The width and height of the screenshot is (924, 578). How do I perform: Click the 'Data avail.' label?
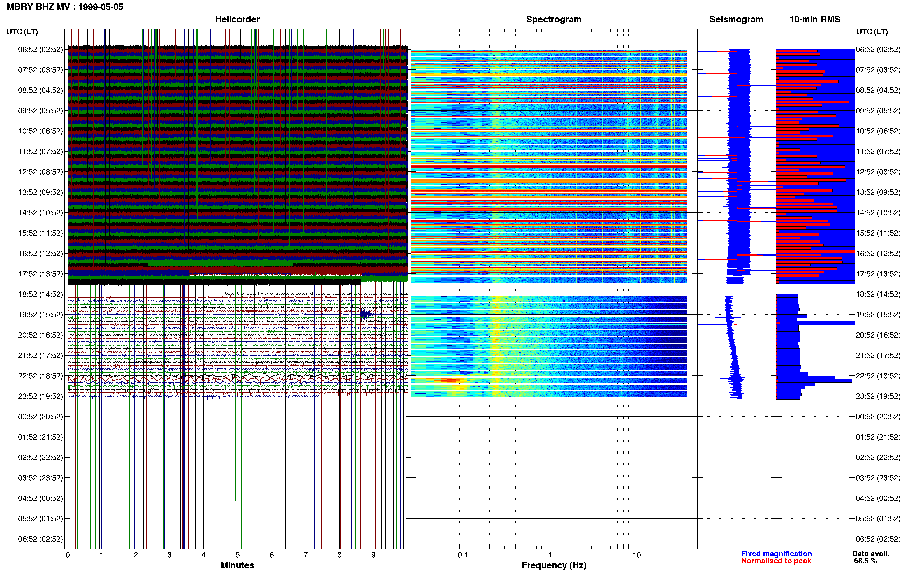870,554
